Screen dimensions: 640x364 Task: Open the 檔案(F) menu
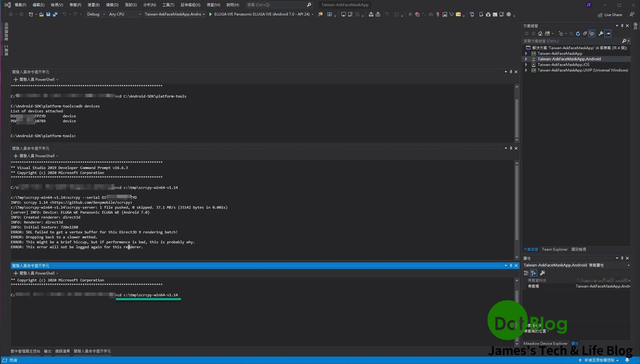(x=20, y=5)
